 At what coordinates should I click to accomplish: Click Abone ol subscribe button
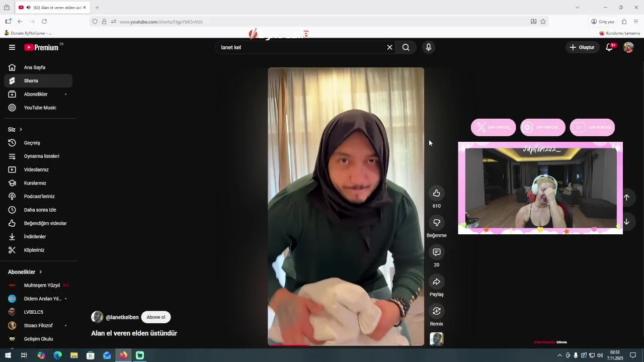(x=156, y=317)
